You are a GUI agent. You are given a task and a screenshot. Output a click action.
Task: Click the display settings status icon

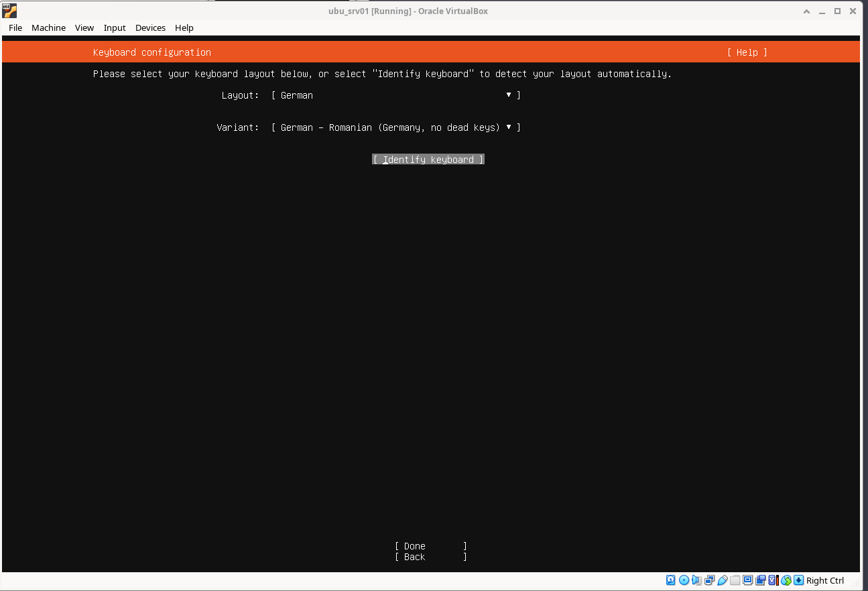(x=748, y=580)
